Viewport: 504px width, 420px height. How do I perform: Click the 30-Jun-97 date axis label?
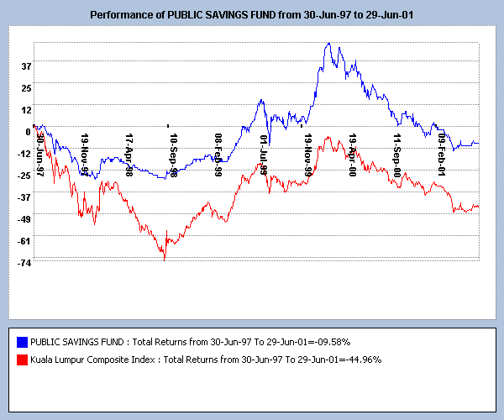pos(39,155)
